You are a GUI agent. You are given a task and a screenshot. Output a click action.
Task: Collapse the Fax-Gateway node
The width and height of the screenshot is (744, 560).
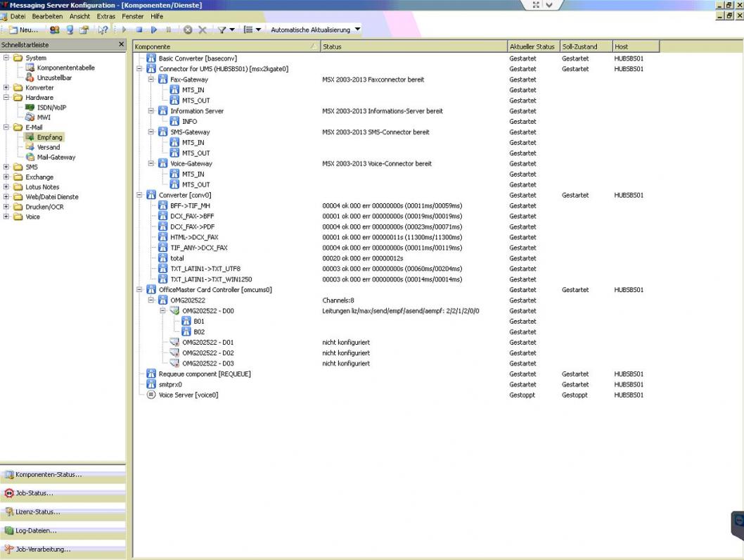point(150,79)
